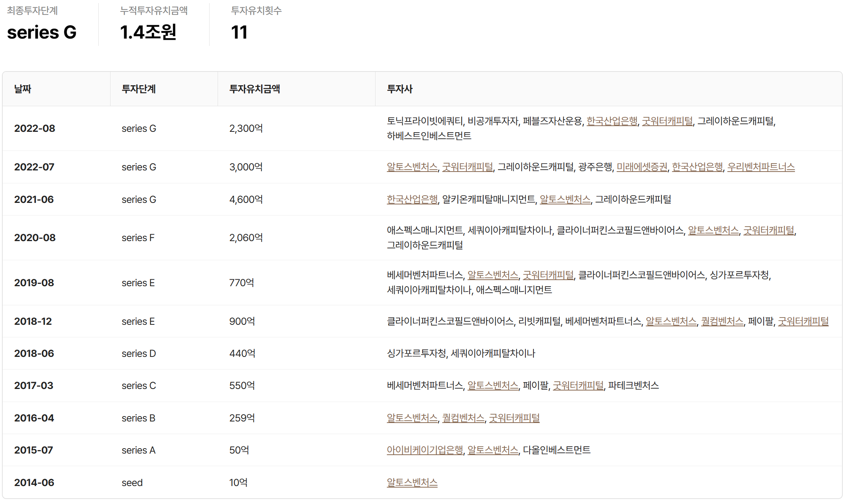Open 굿워터캐피털 link in 2017-03 row
The image size is (847, 504).
click(x=578, y=386)
